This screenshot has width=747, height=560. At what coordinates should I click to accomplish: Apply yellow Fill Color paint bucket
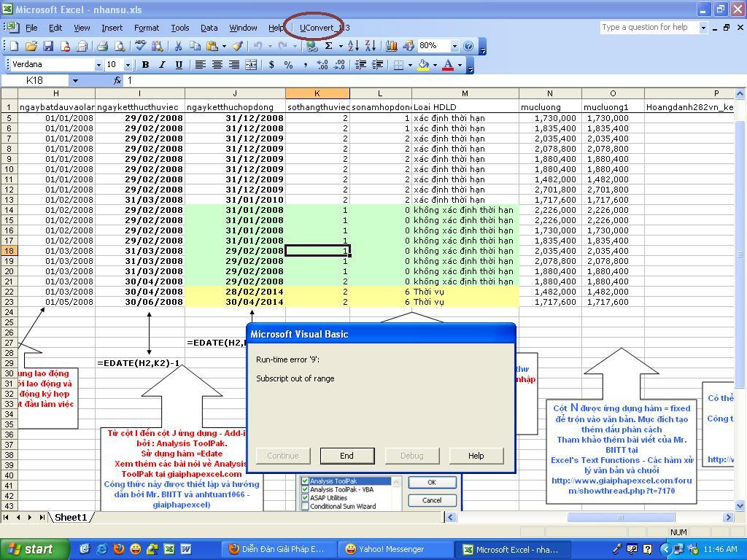pyautogui.click(x=423, y=65)
